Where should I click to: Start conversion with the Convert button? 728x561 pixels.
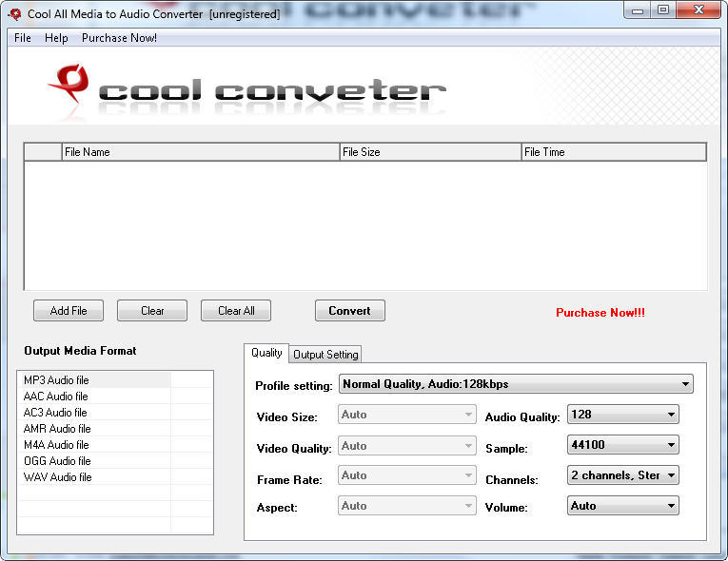(349, 310)
